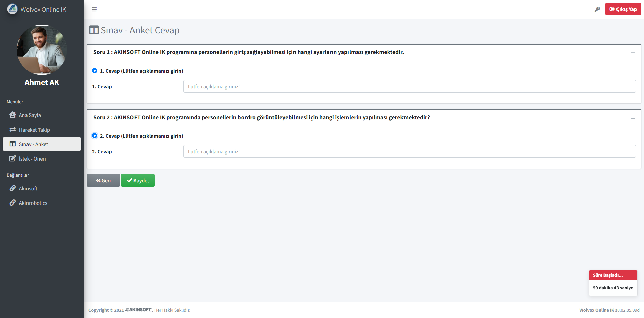Click the Wolvox Online IK logo icon
Screen dimensions: 644x318
tap(12, 9)
